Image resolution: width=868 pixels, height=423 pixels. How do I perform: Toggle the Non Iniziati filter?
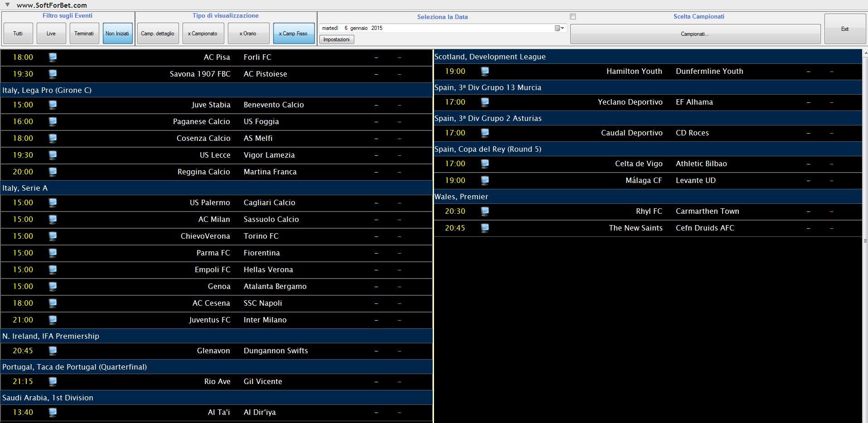[x=117, y=34]
